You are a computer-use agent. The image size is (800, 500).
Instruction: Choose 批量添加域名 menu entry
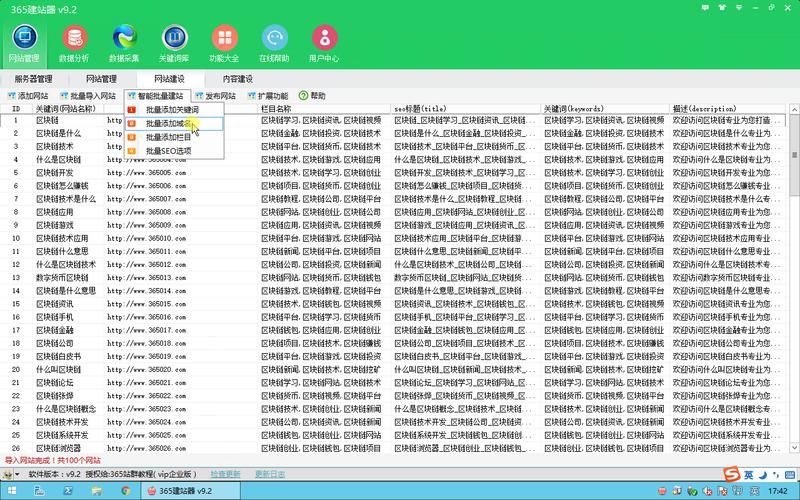tap(173, 123)
